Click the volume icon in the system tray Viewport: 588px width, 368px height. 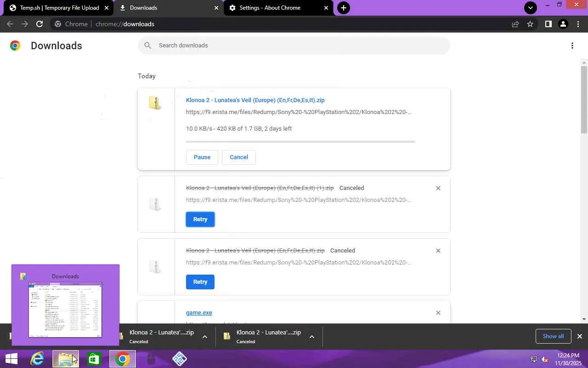(545, 359)
